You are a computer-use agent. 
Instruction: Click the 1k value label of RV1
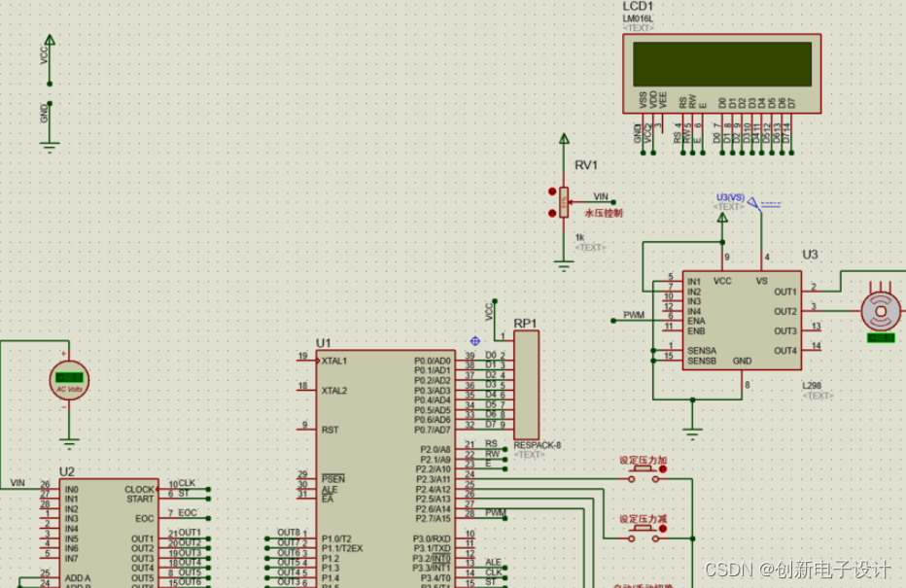pos(579,237)
